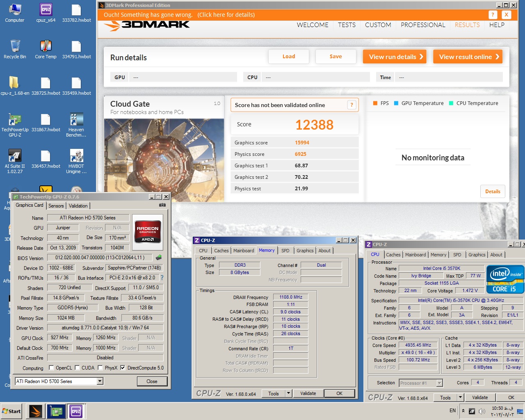Click the Bus Interface question mark icon
This screenshot has height=420, width=525.
pyautogui.click(x=162, y=278)
